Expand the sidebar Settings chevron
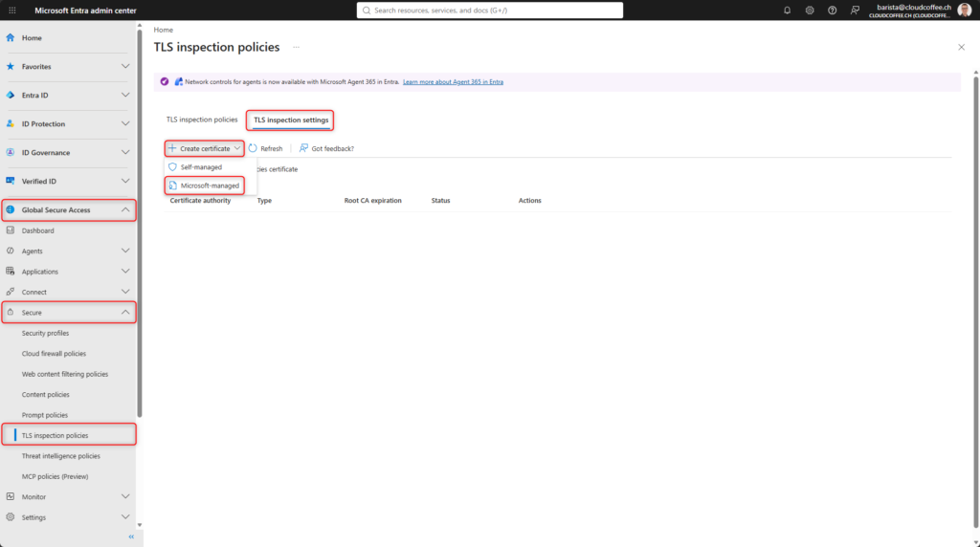The image size is (980, 547). pos(125,517)
